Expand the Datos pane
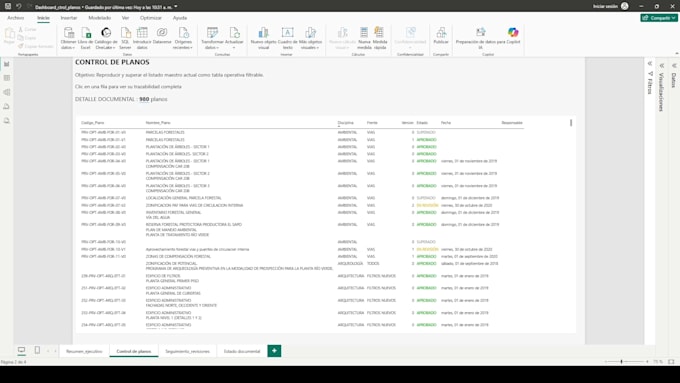The image size is (680, 383). tap(674, 65)
